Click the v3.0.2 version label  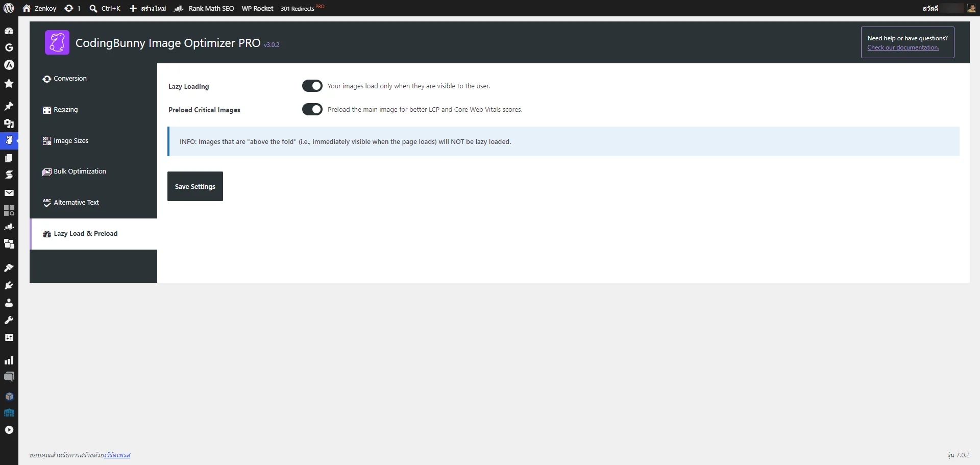click(x=272, y=45)
